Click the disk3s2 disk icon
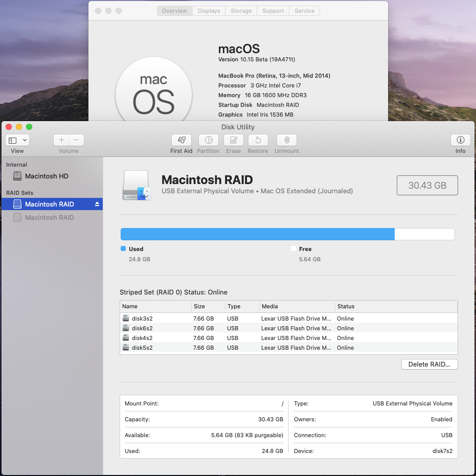This screenshot has width=476, height=476. point(126,318)
